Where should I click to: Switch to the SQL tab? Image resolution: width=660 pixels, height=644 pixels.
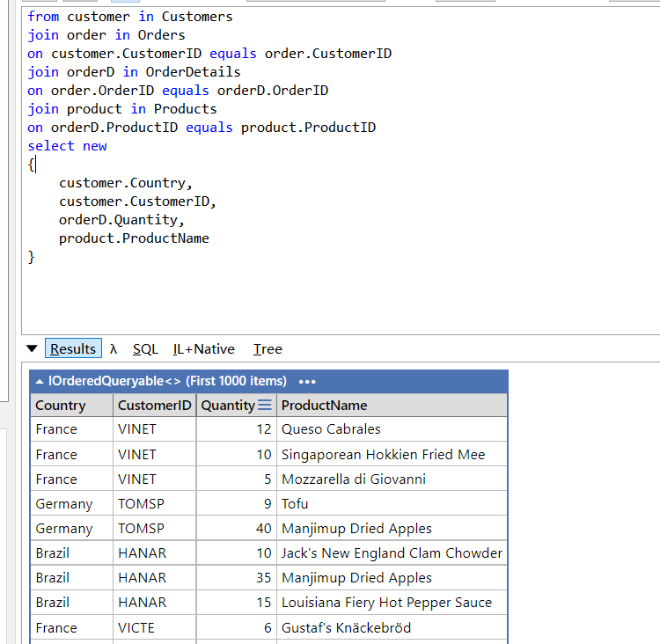(x=145, y=349)
